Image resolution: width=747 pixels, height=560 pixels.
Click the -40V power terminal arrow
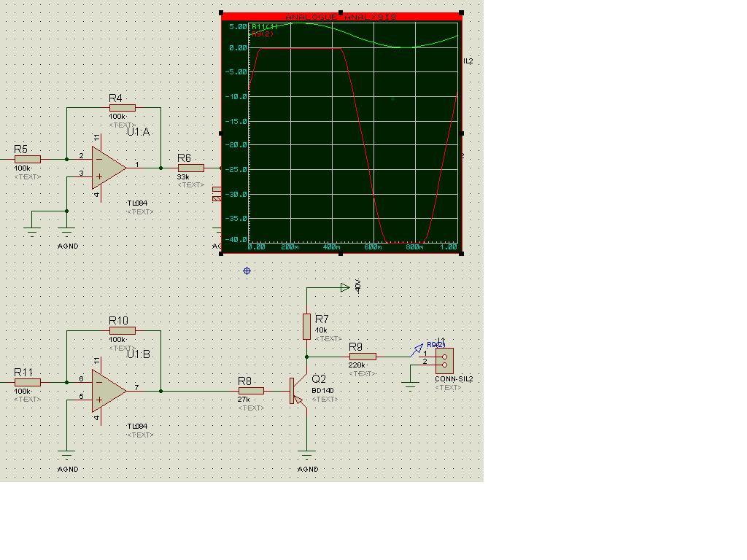pos(345,287)
